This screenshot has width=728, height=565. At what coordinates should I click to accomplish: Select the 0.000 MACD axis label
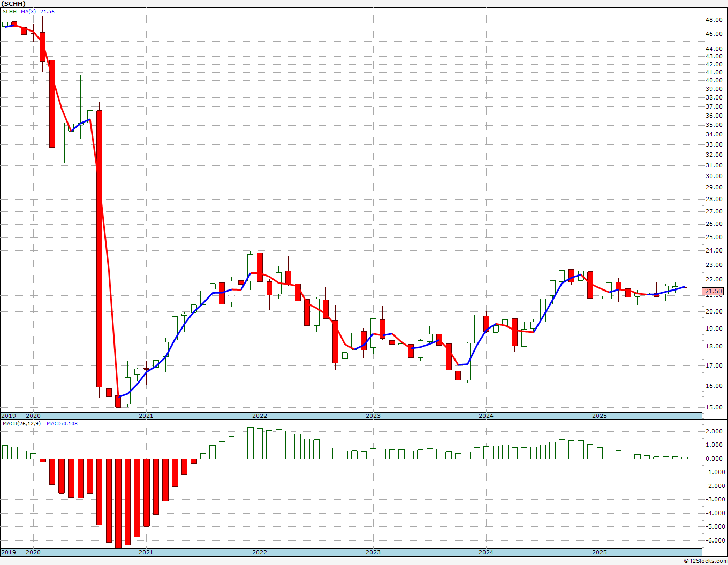tap(715, 459)
